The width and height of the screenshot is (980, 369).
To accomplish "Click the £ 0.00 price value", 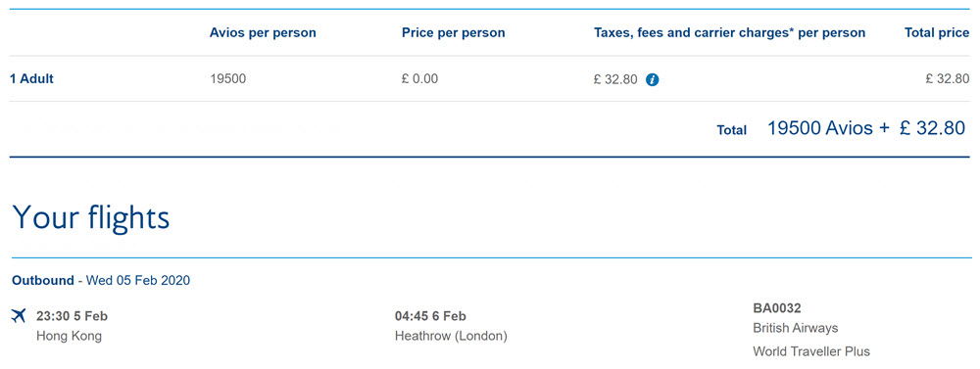I will [x=420, y=79].
